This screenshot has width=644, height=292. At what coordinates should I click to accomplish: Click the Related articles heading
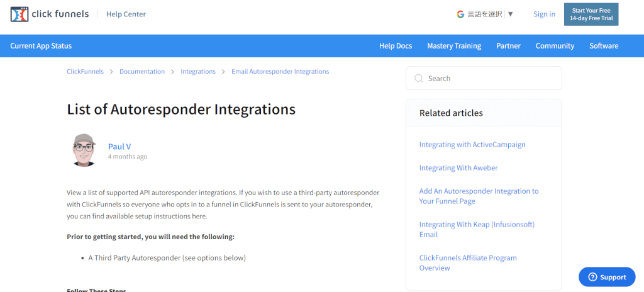coord(451,113)
